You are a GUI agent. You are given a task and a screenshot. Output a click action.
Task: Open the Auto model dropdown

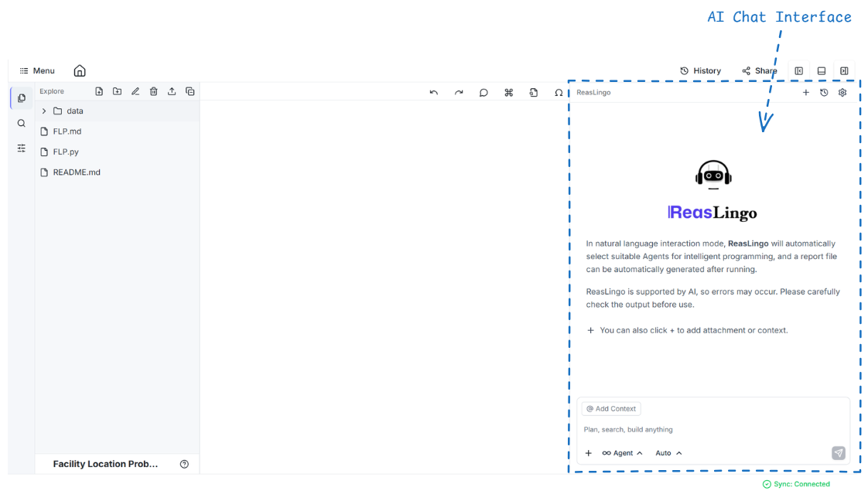(668, 453)
